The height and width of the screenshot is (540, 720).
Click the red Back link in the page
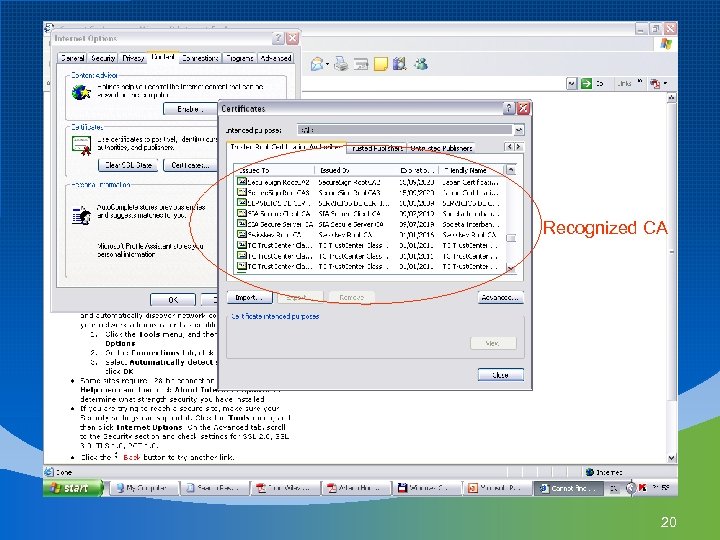pyautogui.click(x=131, y=457)
